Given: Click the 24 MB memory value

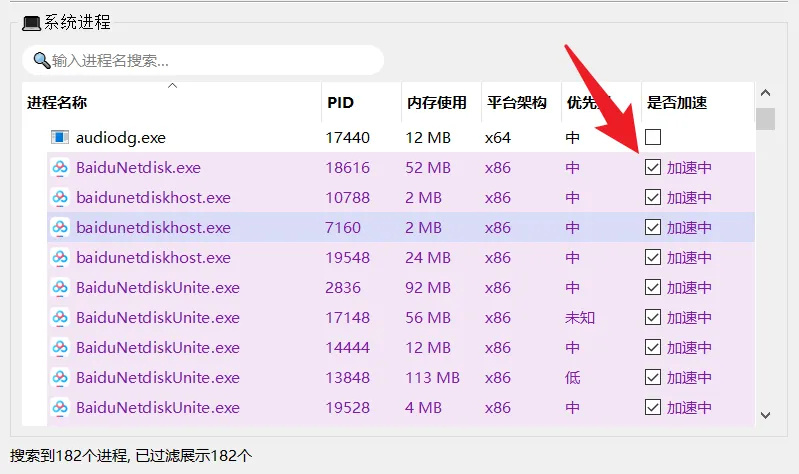Looking at the screenshot, I should coord(428,258).
